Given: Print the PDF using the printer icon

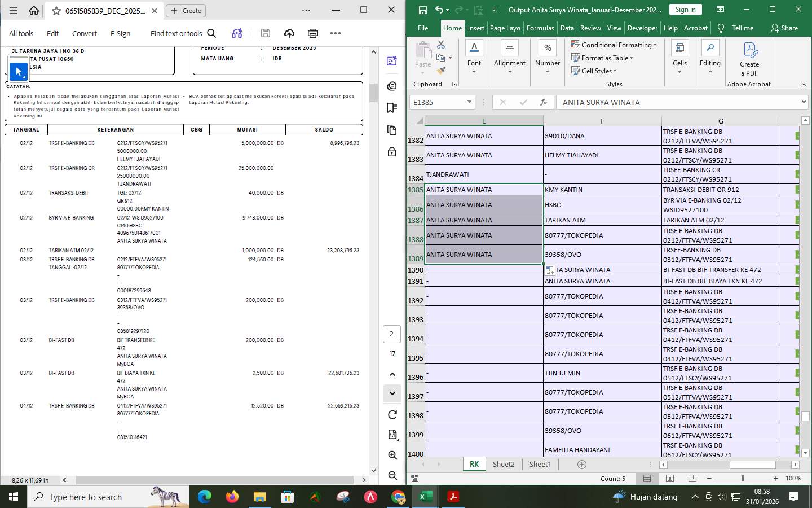Looking at the screenshot, I should (313, 33).
